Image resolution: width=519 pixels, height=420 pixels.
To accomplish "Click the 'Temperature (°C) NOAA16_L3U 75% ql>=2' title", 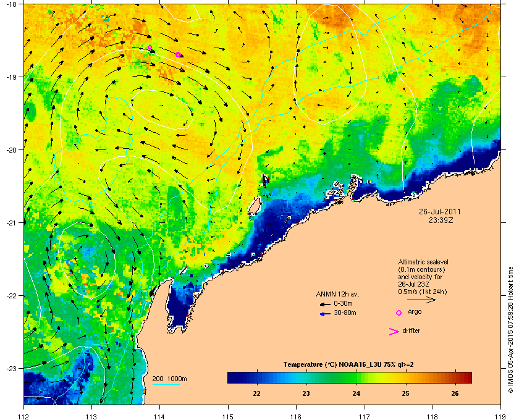I will (x=348, y=364).
